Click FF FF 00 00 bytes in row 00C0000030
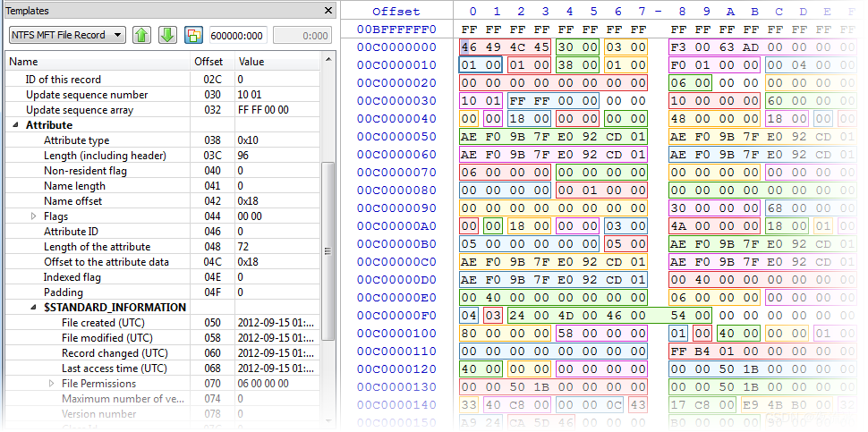This screenshot has width=868, height=432. tap(553, 101)
